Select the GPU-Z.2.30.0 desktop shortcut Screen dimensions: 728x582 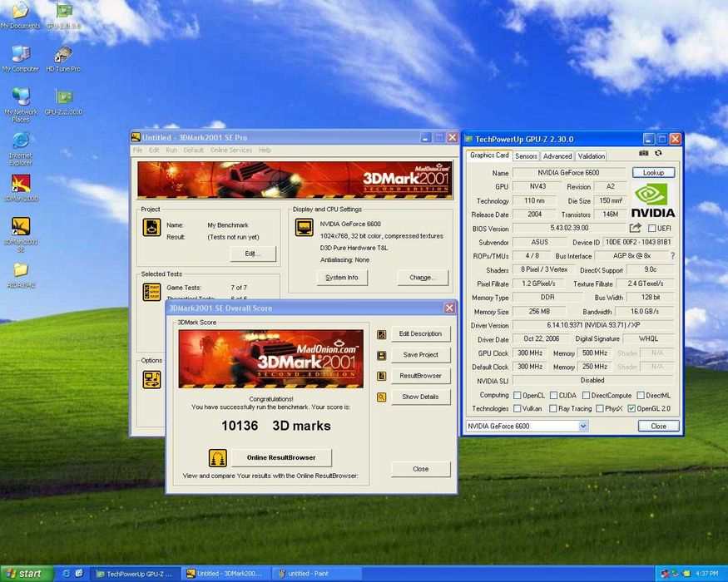coord(63,101)
